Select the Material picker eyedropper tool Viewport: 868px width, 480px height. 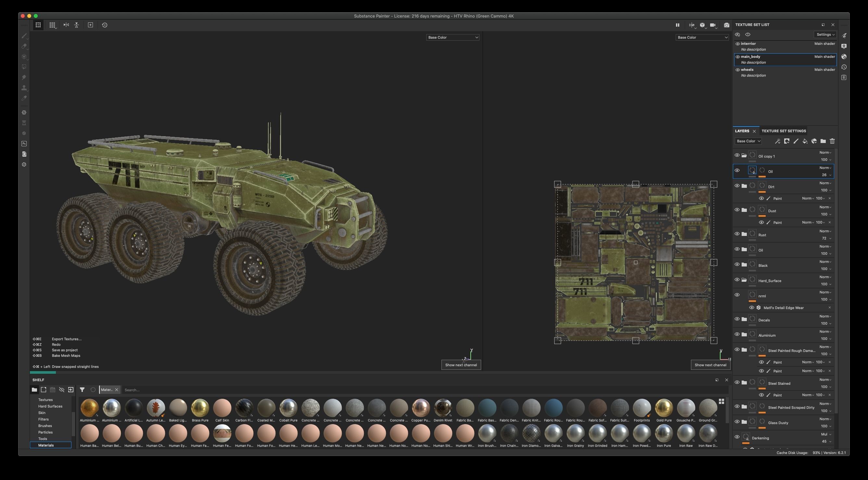[24, 98]
